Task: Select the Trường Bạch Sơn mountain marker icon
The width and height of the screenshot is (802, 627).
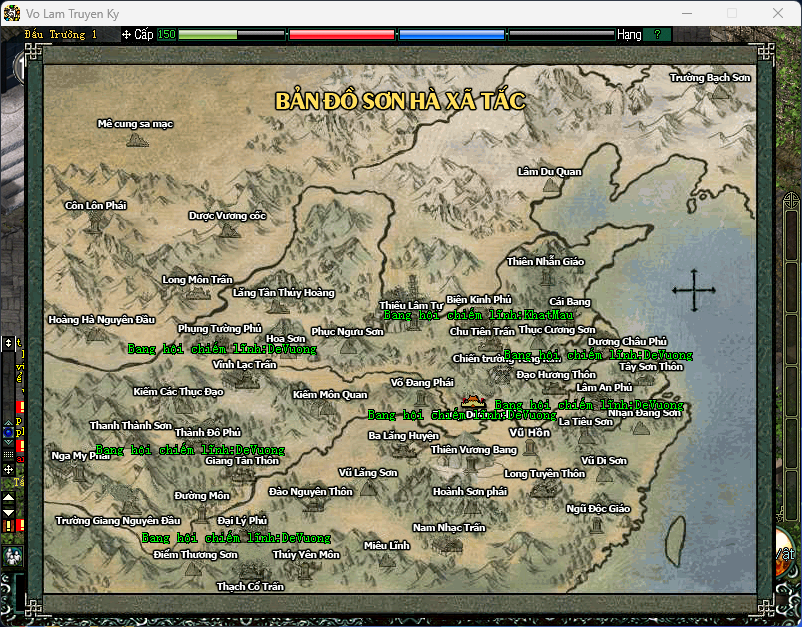Action: click(x=721, y=92)
